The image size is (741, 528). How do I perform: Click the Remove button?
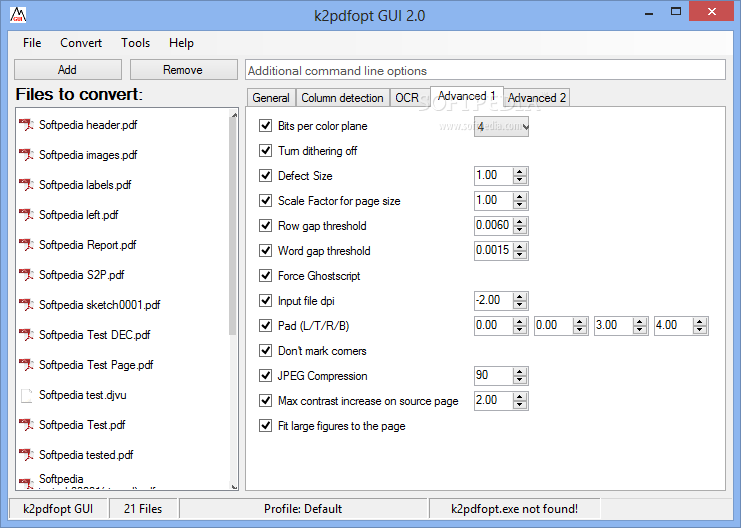183,69
